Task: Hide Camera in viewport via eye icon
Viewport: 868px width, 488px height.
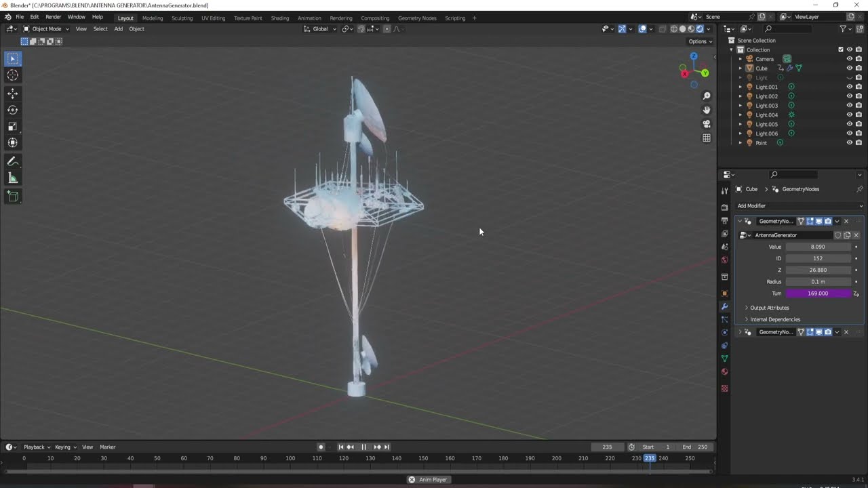Action: click(849, 59)
